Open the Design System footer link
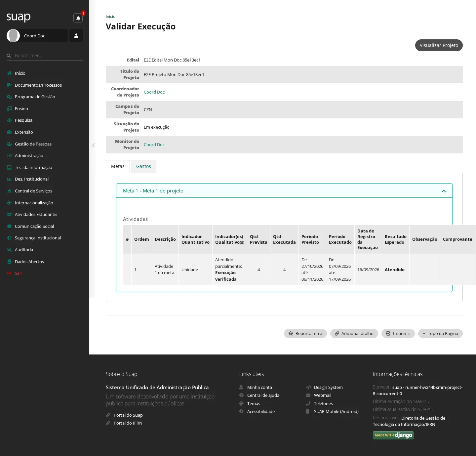The width and height of the screenshot is (476, 456). point(328,387)
